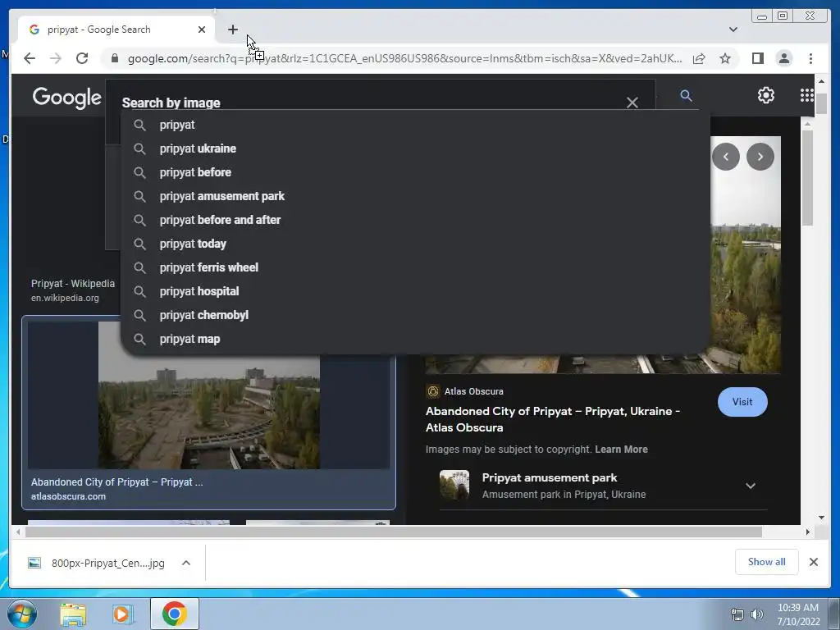Image resolution: width=840 pixels, height=630 pixels.
Task: Click the blue search magnifier button
Action: (x=687, y=95)
